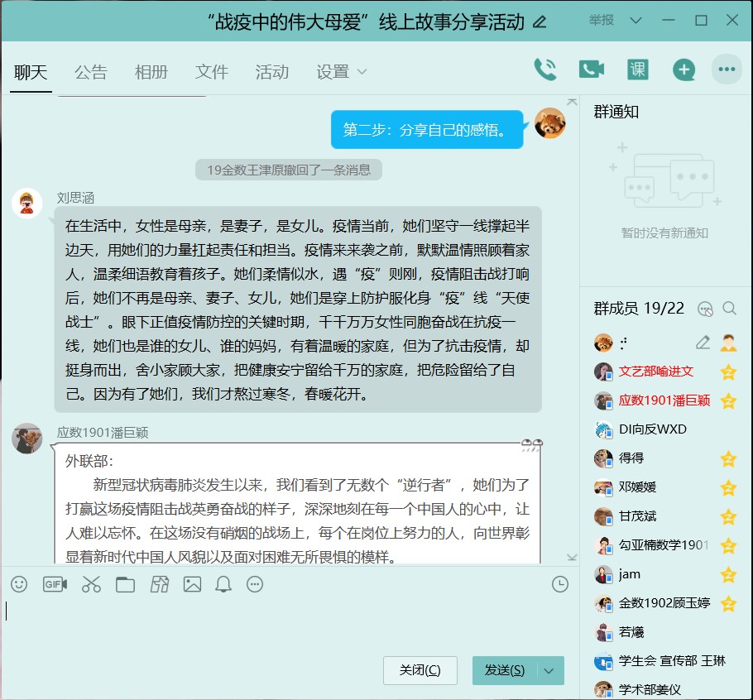Open the dropdown arrow beside 发送 button
Screen dimensions: 753x700
[x=550, y=670]
